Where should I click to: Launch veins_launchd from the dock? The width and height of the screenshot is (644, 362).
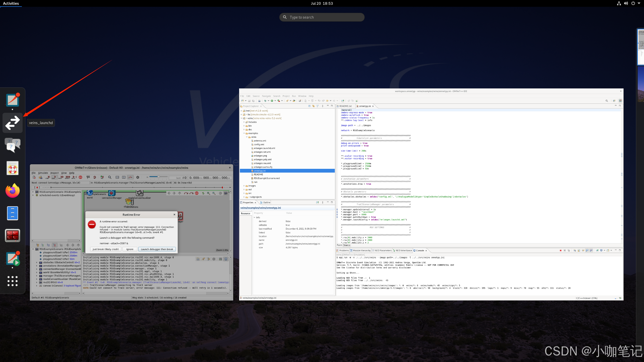[x=13, y=123]
